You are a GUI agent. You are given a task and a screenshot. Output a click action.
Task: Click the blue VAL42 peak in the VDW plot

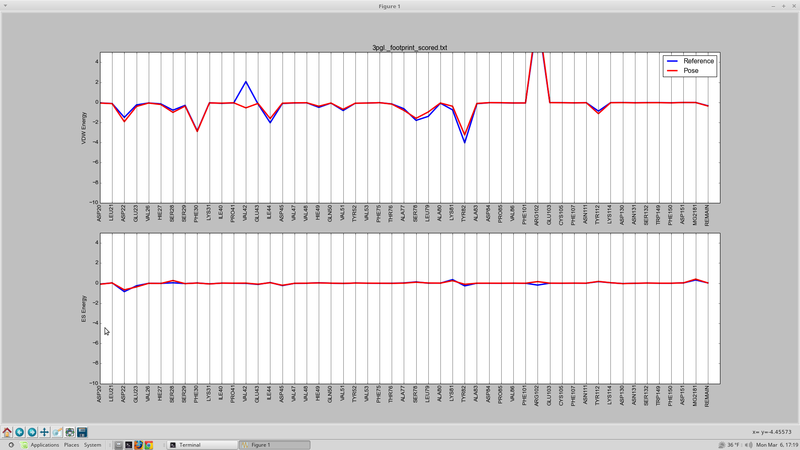pyautogui.click(x=246, y=82)
